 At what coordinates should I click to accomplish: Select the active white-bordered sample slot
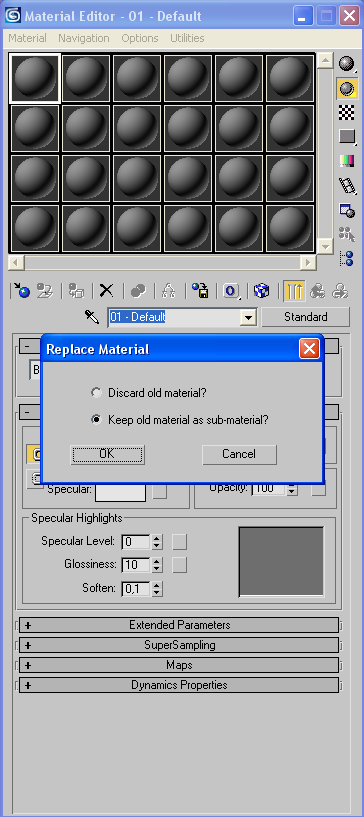(x=35, y=77)
